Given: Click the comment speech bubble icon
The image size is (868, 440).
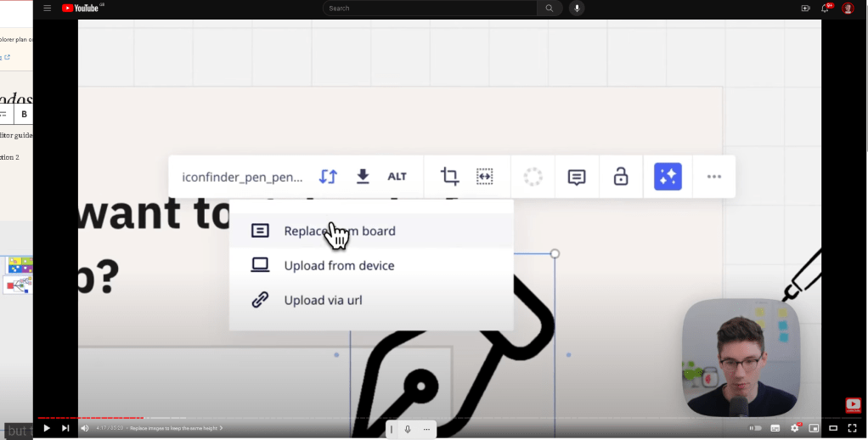Looking at the screenshot, I should pyautogui.click(x=577, y=178).
